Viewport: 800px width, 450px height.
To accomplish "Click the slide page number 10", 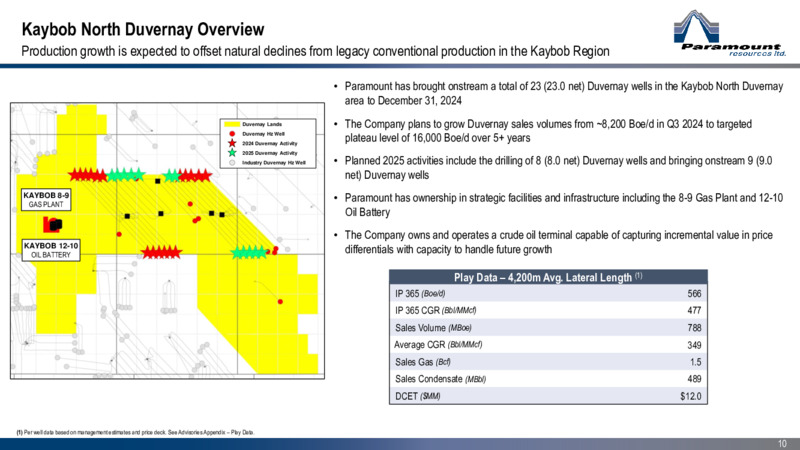I will pyautogui.click(x=782, y=444).
